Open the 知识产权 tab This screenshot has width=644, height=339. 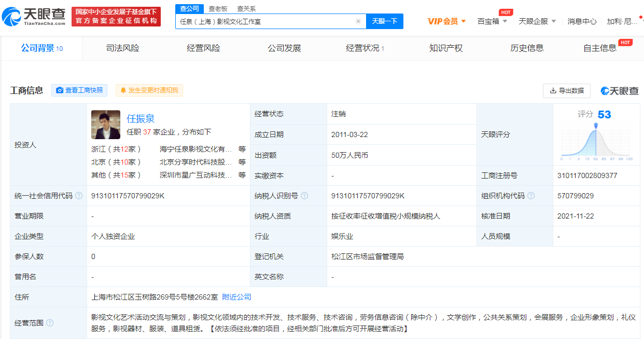pyautogui.click(x=446, y=48)
